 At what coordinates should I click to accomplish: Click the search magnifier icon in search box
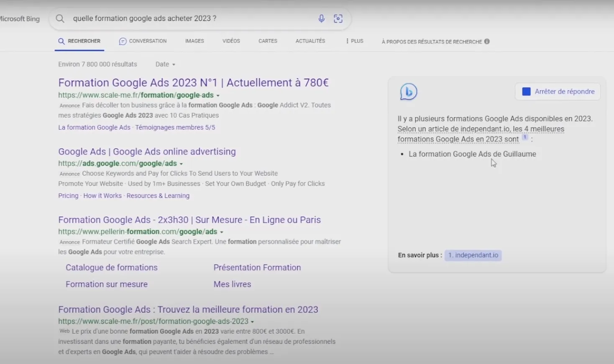[60, 18]
